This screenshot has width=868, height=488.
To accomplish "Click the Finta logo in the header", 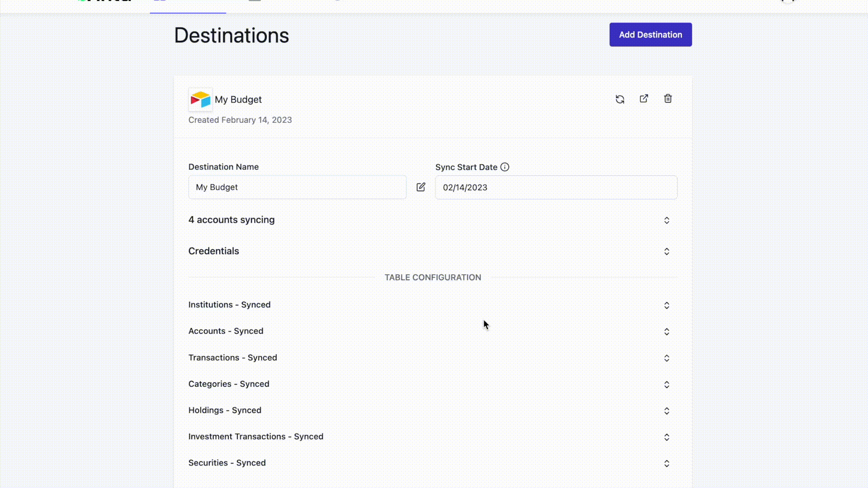I will pyautogui.click(x=104, y=2).
